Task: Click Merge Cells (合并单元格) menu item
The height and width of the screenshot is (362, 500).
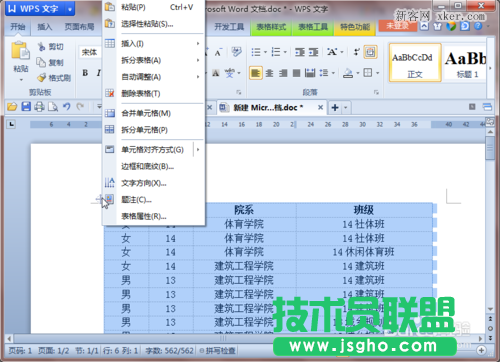Action: pos(154,113)
